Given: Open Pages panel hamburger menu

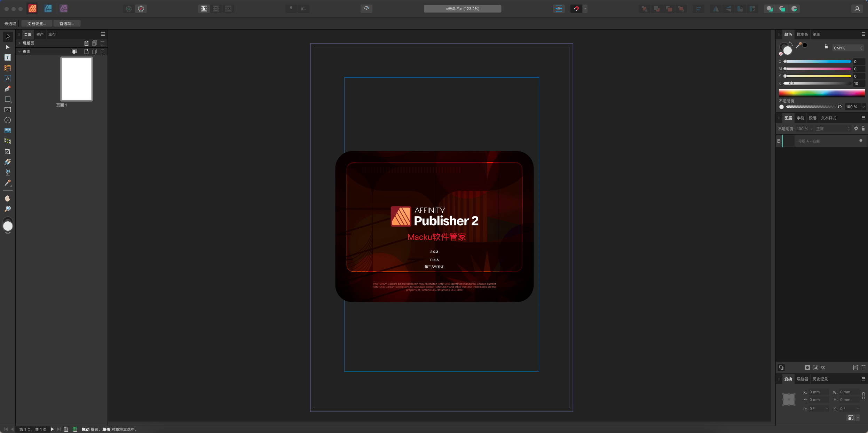Looking at the screenshot, I should [x=103, y=34].
